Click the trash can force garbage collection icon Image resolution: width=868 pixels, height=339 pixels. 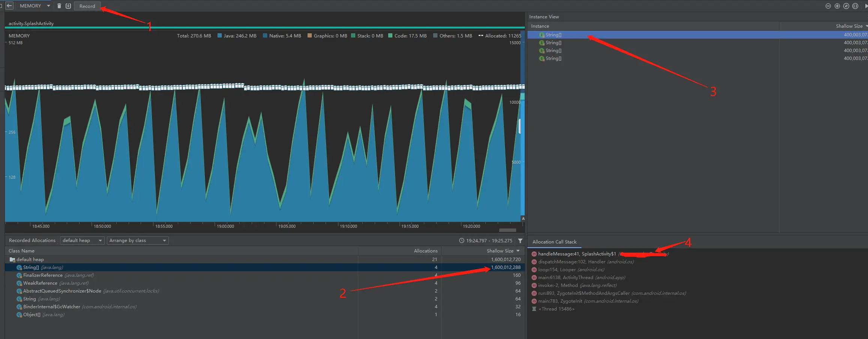point(59,6)
